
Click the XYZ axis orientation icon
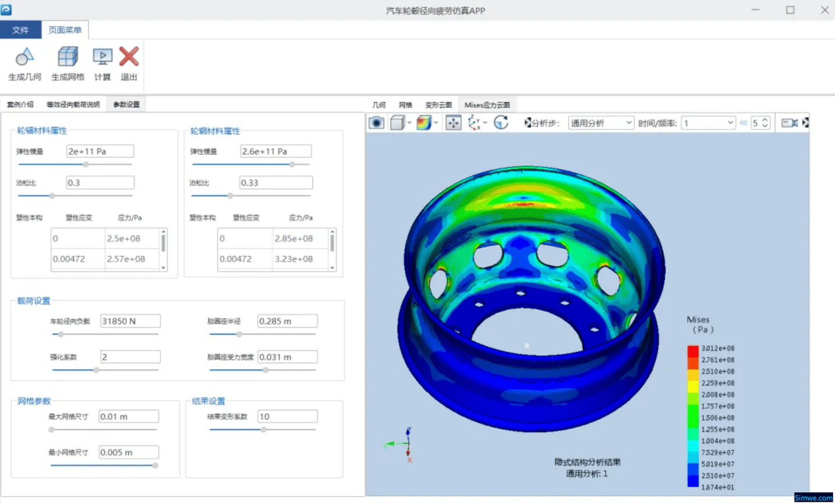click(474, 123)
